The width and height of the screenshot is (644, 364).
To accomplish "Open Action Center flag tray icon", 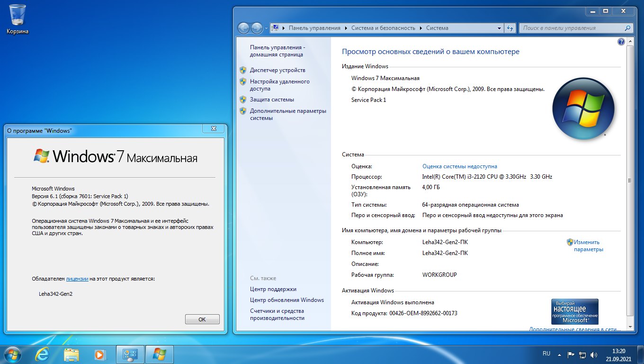I will 571,355.
